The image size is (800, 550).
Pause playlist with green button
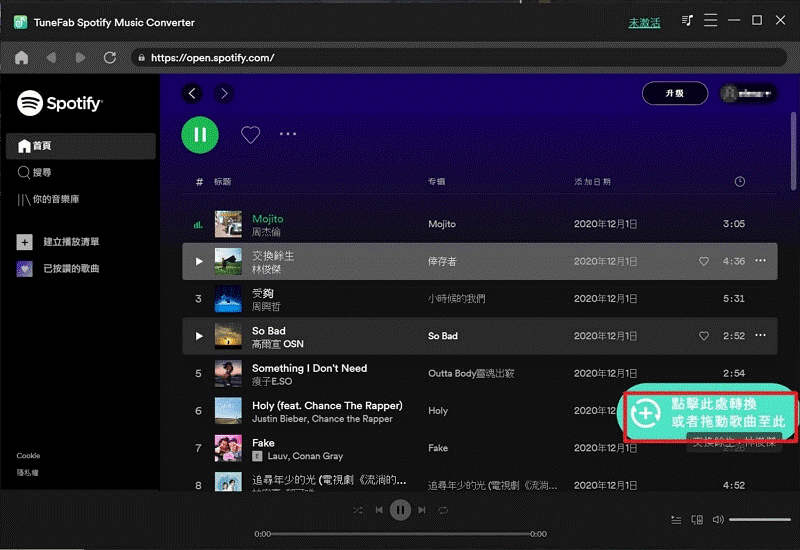click(x=200, y=135)
